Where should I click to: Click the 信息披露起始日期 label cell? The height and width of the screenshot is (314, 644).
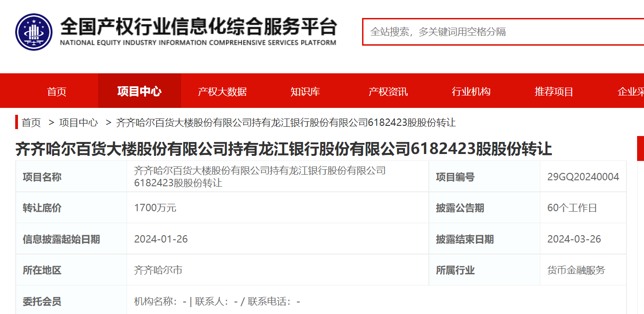click(x=71, y=239)
